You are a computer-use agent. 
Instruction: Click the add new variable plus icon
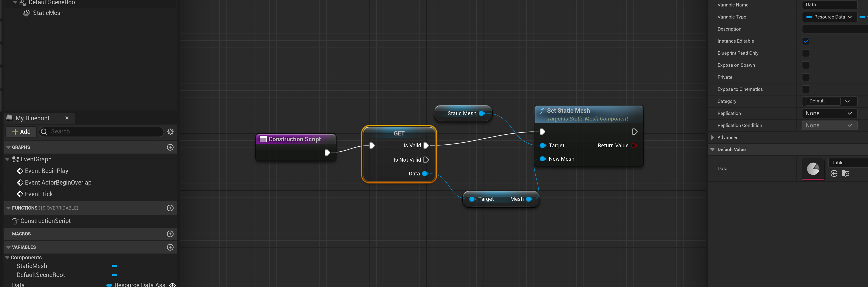coord(170,247)
